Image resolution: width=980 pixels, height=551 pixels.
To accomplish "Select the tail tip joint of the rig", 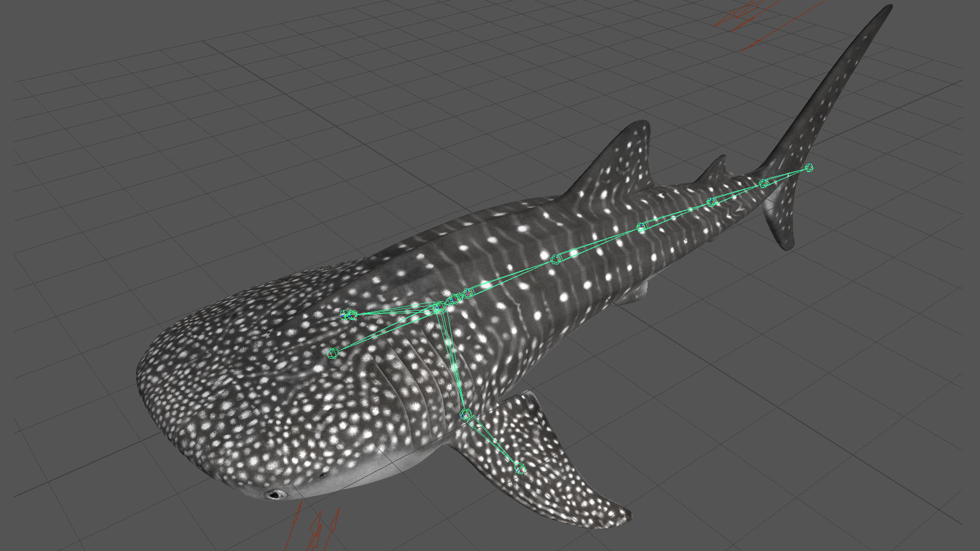I will (809, 167).
